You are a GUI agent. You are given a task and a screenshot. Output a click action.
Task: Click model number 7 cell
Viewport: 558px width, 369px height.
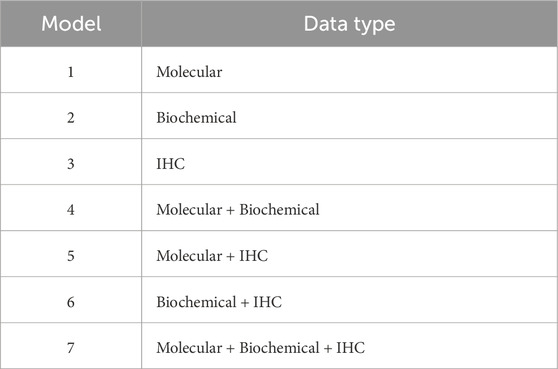[71, 346]
